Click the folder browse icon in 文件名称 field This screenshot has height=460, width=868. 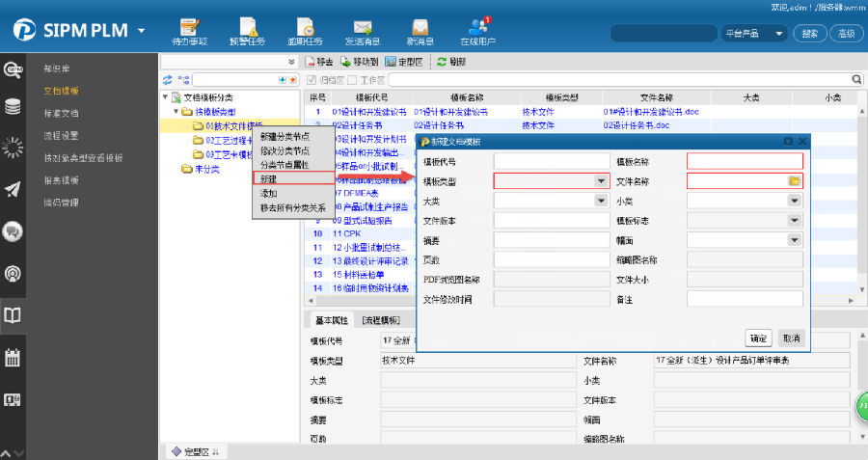coord(795,181)
